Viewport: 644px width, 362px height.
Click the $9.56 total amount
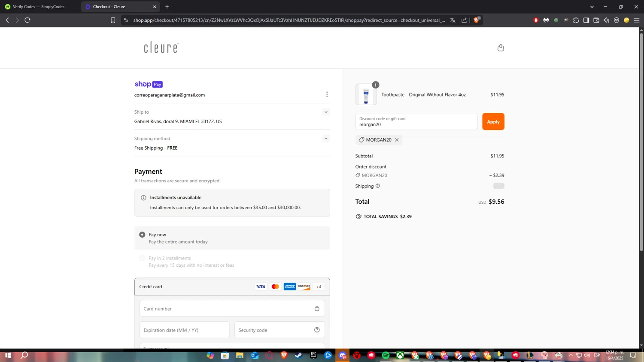click(496, 202)
